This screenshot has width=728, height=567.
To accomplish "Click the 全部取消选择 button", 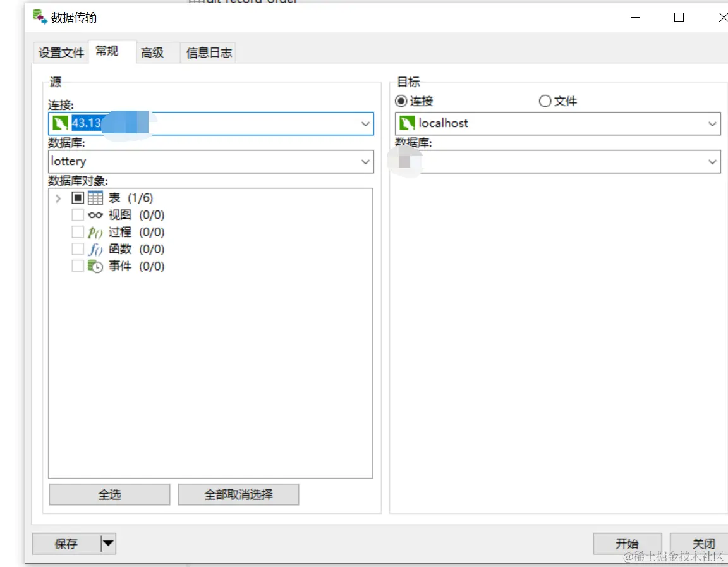I will (x=238, y=494).
